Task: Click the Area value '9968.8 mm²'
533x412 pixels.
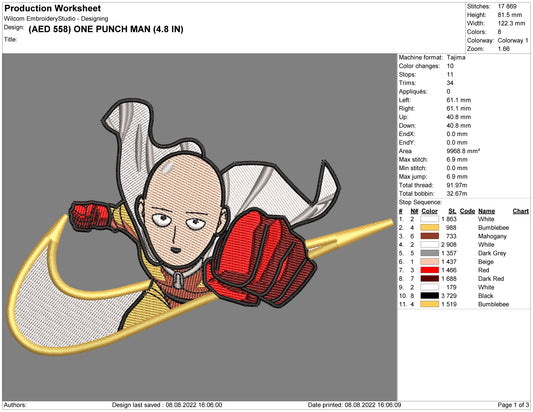Action: (x=463, y=151)
